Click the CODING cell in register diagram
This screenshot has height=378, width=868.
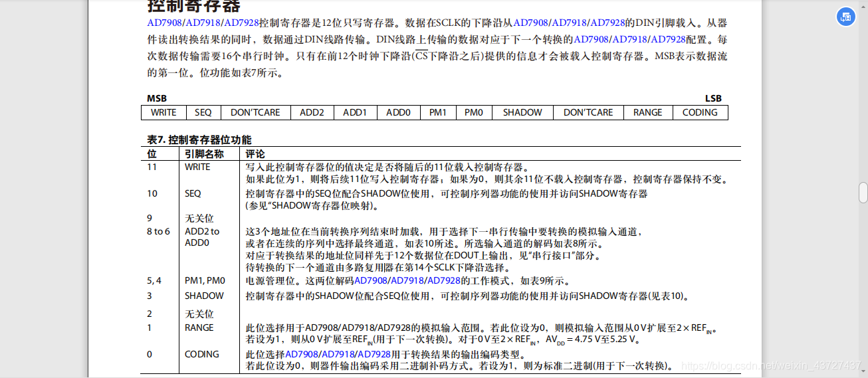click(x=700, y=112)
